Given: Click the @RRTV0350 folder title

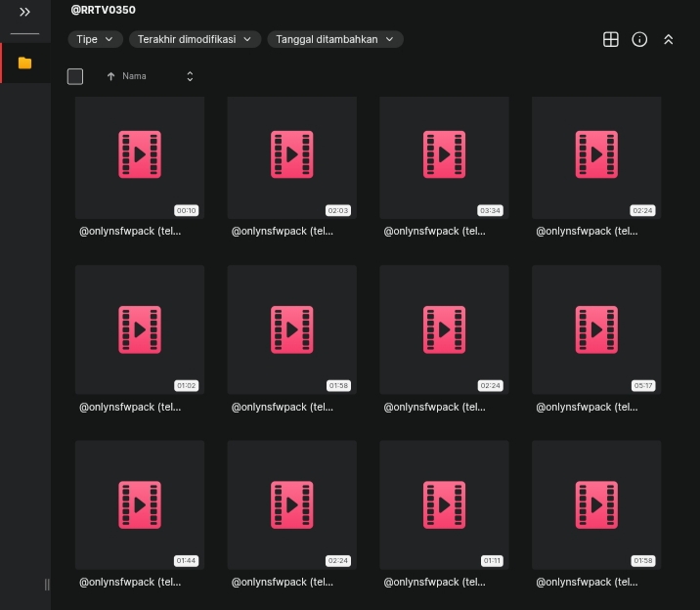Looking at the screenshot, I should coord(103,10).
